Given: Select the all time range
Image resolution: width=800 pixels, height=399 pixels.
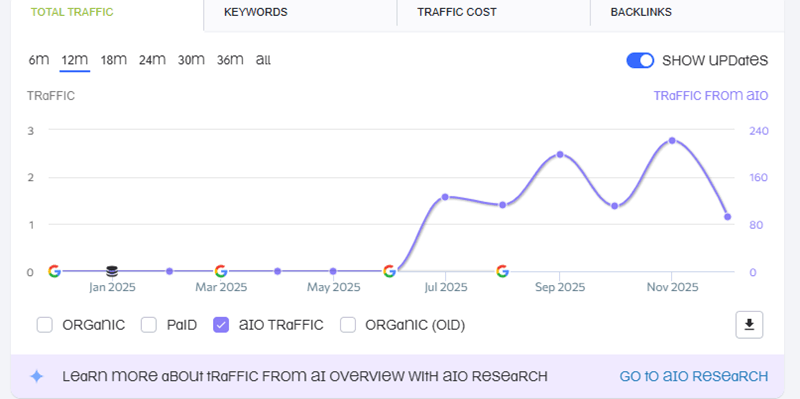Looking at the screenshot, I should pos(263,60).
